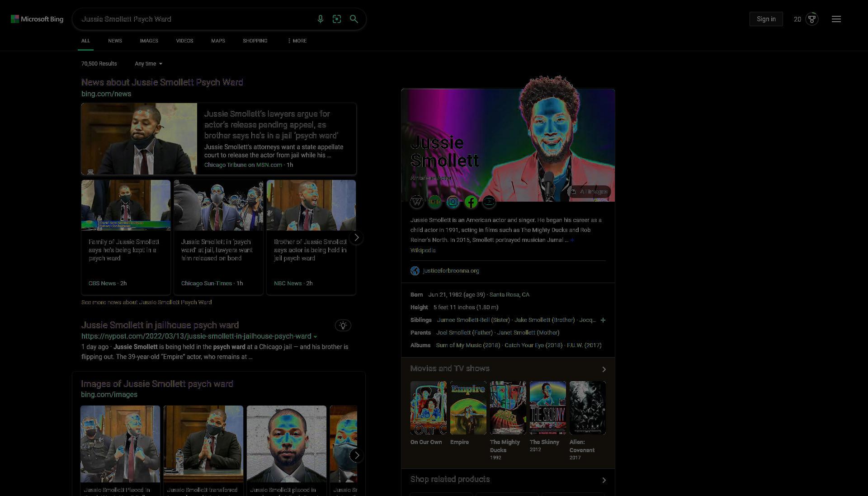Click the lightbulb insights icon

click(343, 325)
